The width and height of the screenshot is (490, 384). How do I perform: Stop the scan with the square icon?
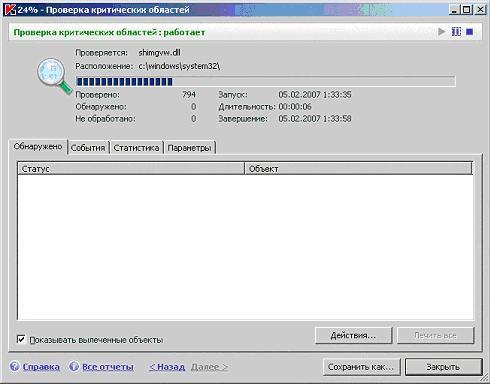click(x=470, y=32)
